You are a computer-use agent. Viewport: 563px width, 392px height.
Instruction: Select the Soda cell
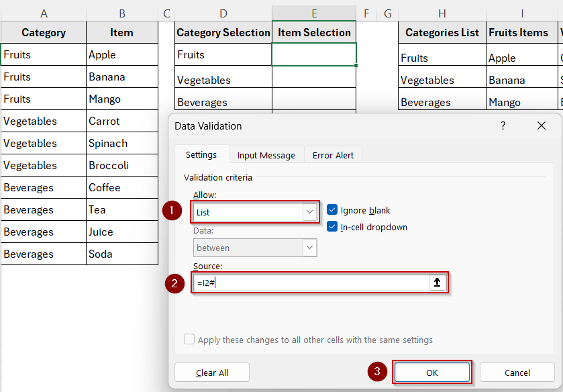click(122, 254)
